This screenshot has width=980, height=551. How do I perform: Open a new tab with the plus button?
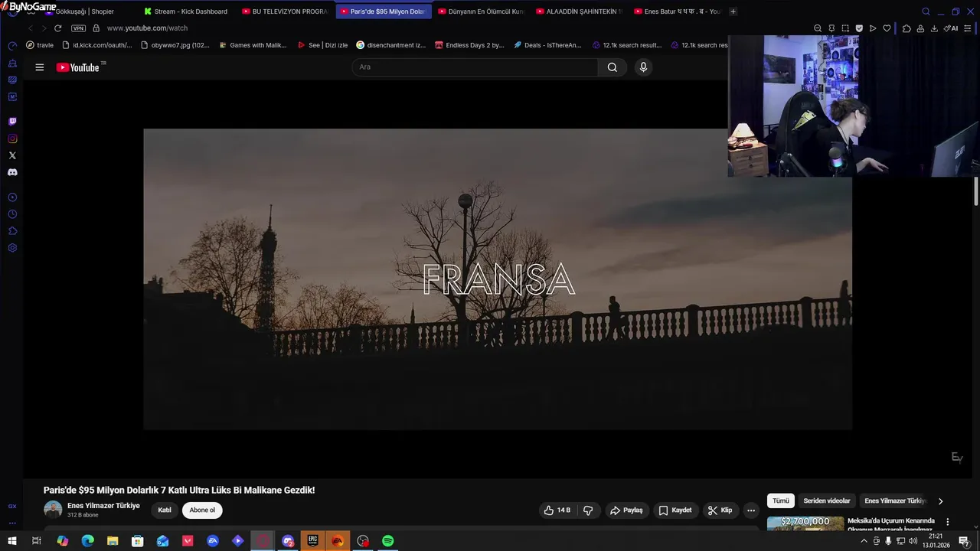(733, 11)
